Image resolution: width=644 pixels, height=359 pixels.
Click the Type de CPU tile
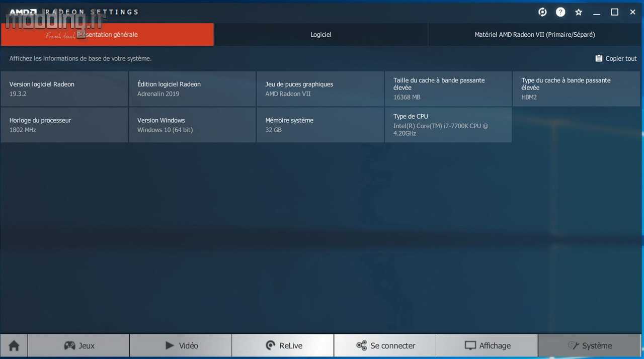(x=448, y=125)
